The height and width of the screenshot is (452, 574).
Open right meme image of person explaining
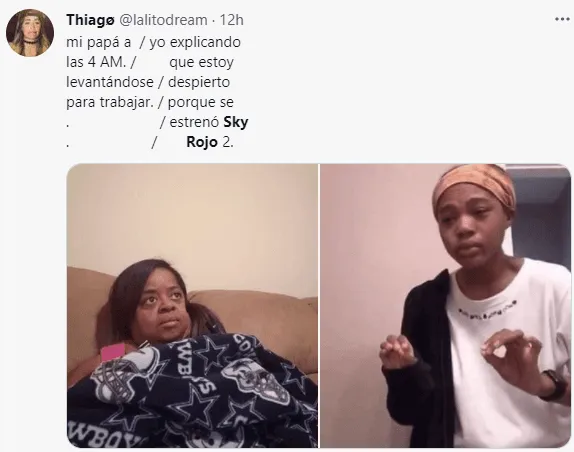point(446,306)
